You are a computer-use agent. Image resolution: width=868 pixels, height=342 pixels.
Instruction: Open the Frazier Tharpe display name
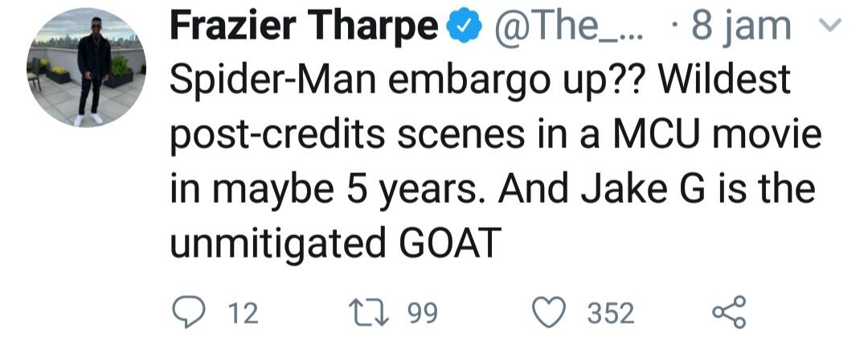(304, 30)
